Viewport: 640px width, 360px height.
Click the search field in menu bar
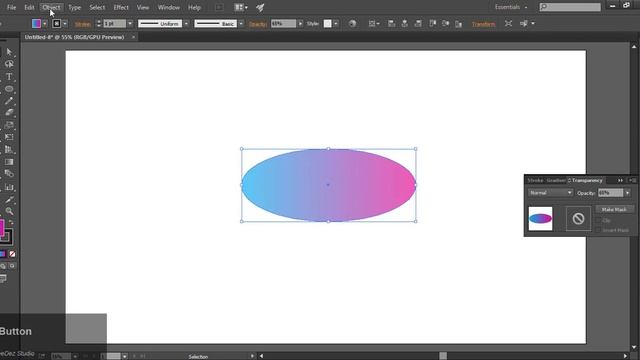coord(570,7)
